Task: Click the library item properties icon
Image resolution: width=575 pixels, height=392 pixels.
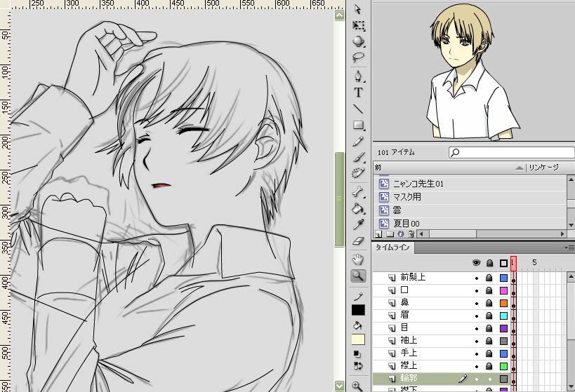Action: [x=401, y=234]
